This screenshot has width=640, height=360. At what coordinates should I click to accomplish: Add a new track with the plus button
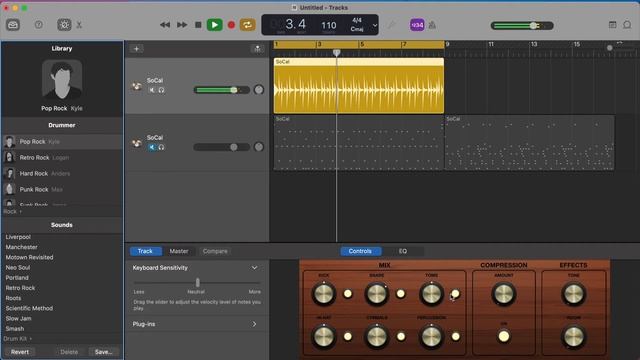[x=136, y=49]
